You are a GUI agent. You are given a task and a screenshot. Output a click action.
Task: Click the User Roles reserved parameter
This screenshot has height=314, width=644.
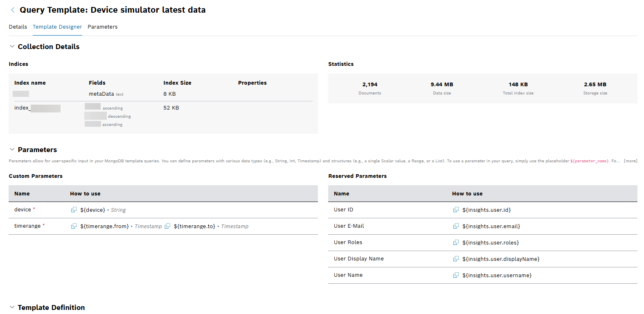[348, 242]
